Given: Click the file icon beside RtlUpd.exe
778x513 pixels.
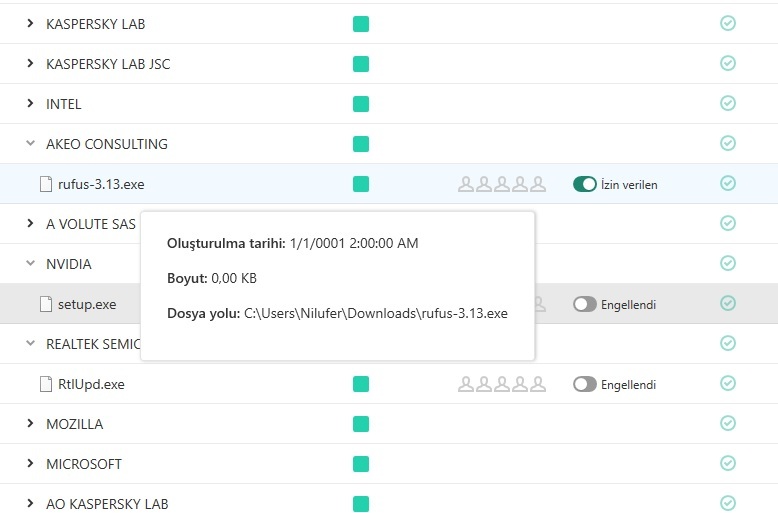Looking at the screenshot, I should [46, 384].
